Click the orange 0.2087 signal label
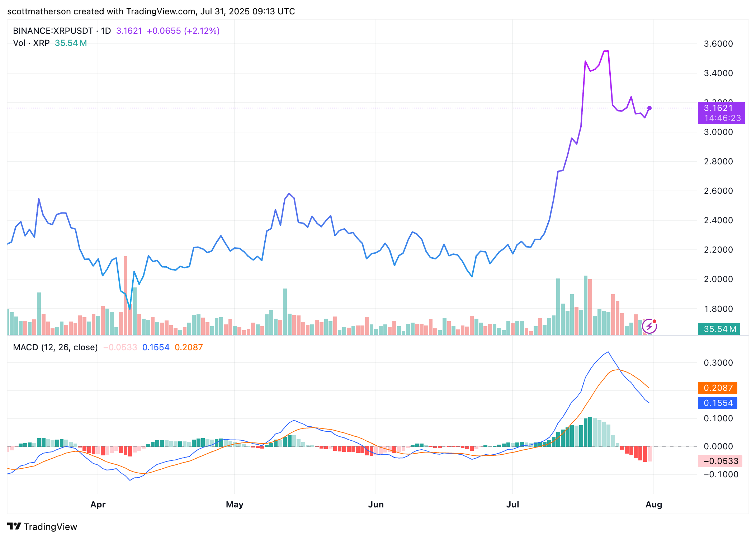 click(718, 388)
